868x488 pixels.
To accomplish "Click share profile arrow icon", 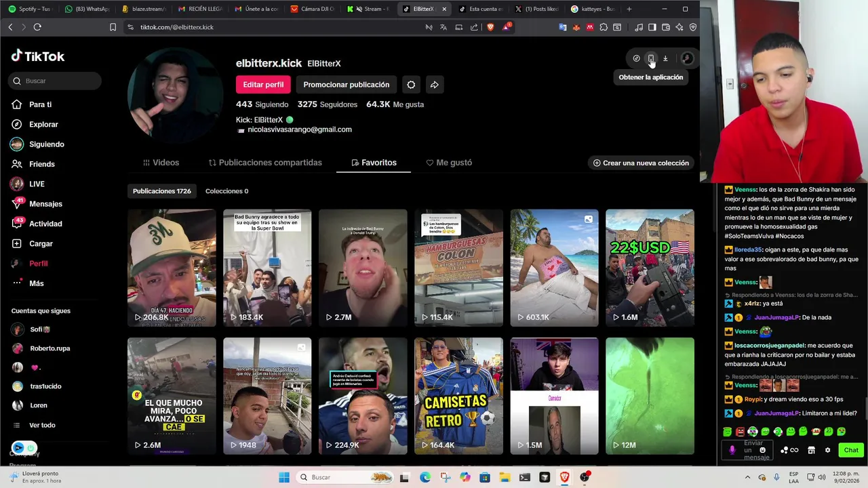I will pyautogui.click(x=435, y=85).
